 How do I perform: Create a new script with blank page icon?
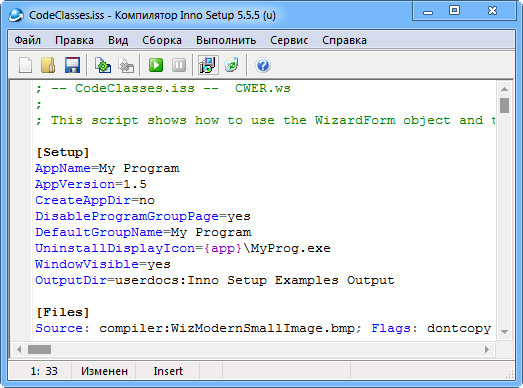(x=26, y=65)
